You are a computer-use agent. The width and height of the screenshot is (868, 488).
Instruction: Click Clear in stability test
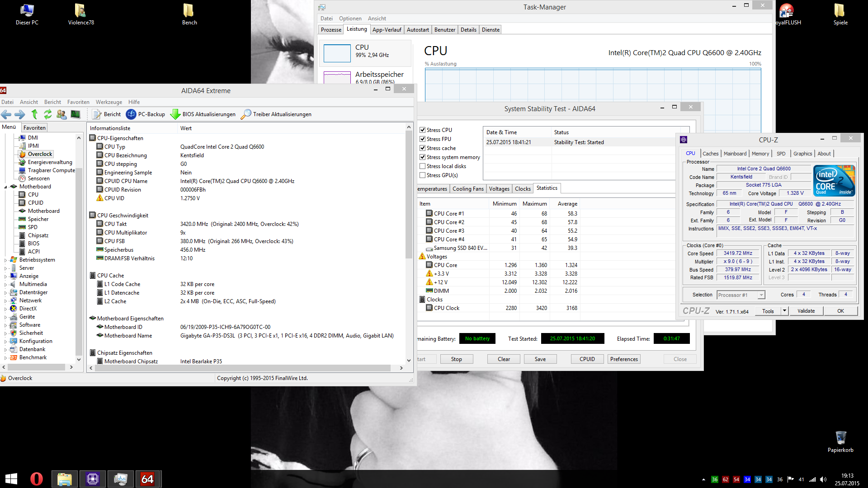[x=504, y=359]
